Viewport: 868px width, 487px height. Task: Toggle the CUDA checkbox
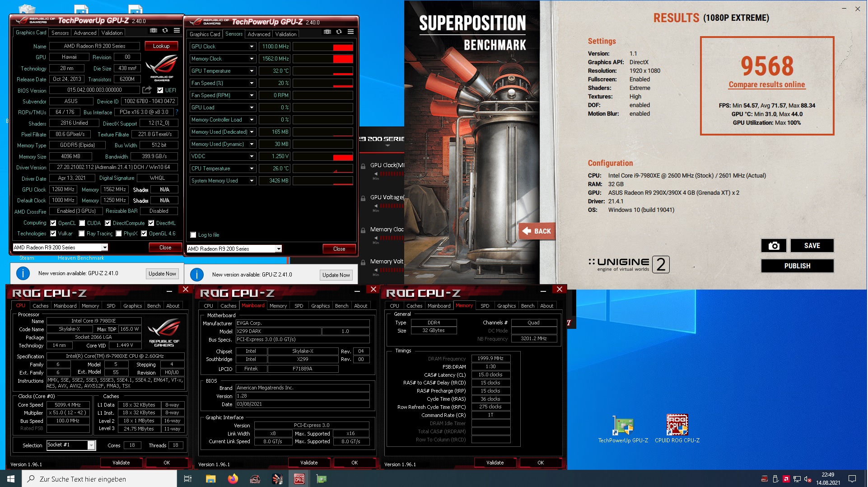(x=82, y=223)
